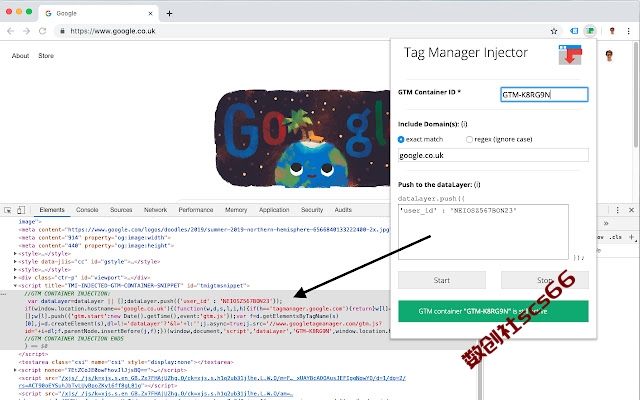
Task: Bookmark this page with the star icon
Action: (554, 31)
